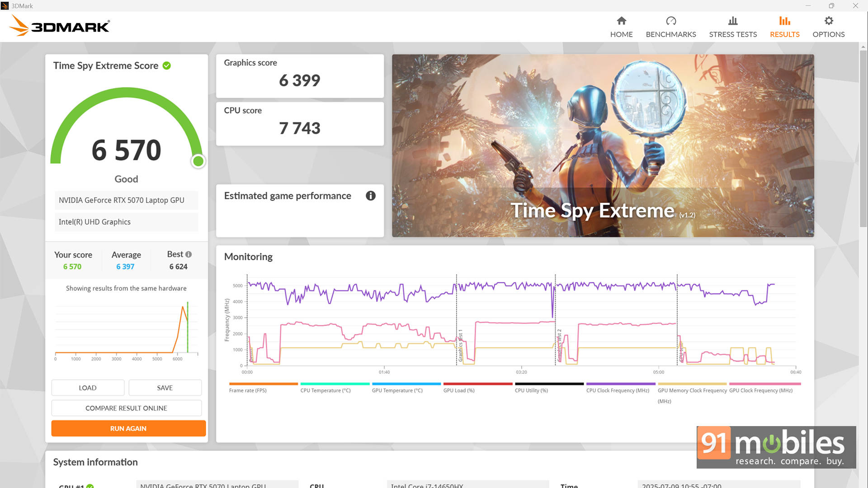This screenshot has height=488, width=868.
Task: Click the Options gear icon
Action: [x=829, y=21]
